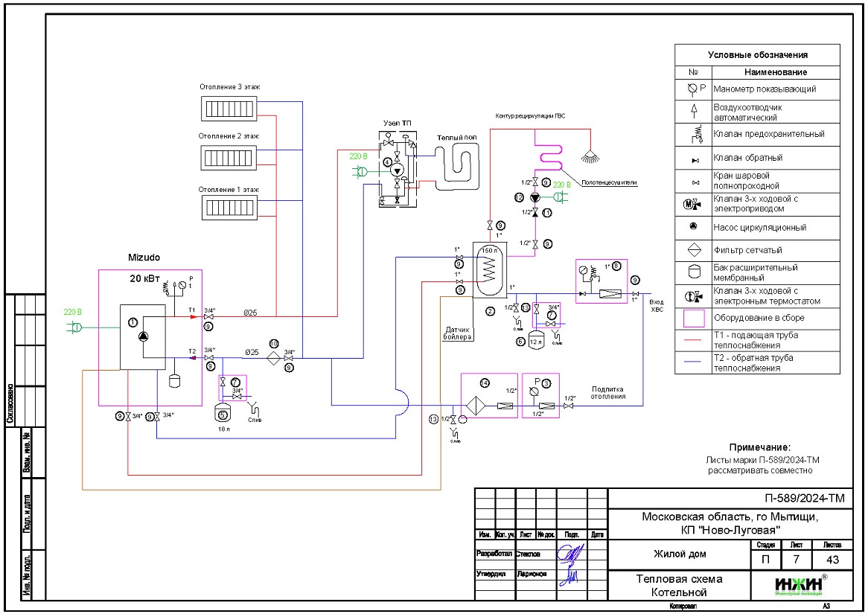The width and height of the screenshot is (868, 614).
Task: Select the Примечание note heading
Action: tap(759, 447)
